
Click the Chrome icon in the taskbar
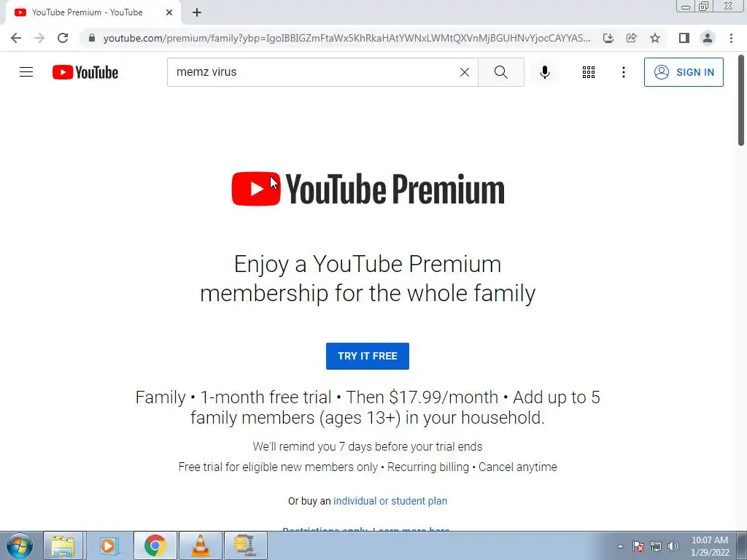pos(155,545)
